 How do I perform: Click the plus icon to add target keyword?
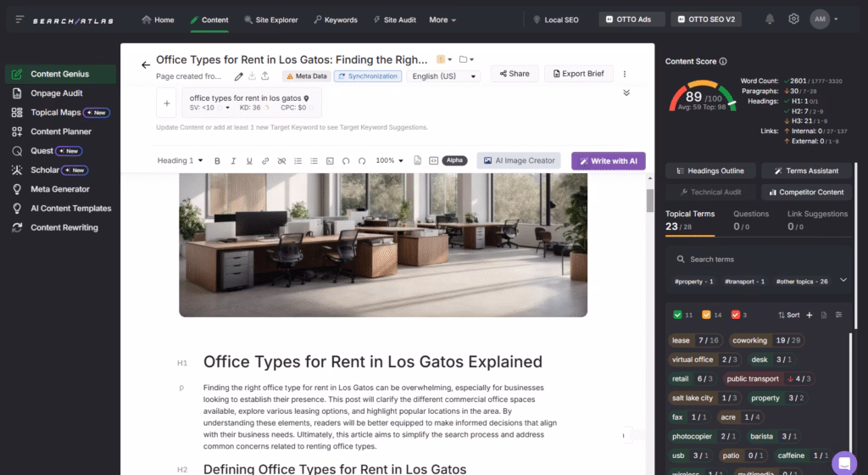pyautogui.click(x=167, y=103)
